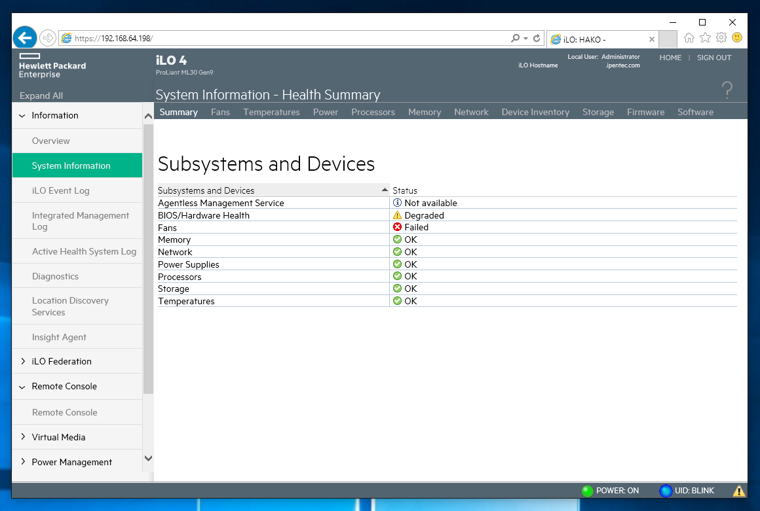Open Active Health System Log

(x=78, y=251)
